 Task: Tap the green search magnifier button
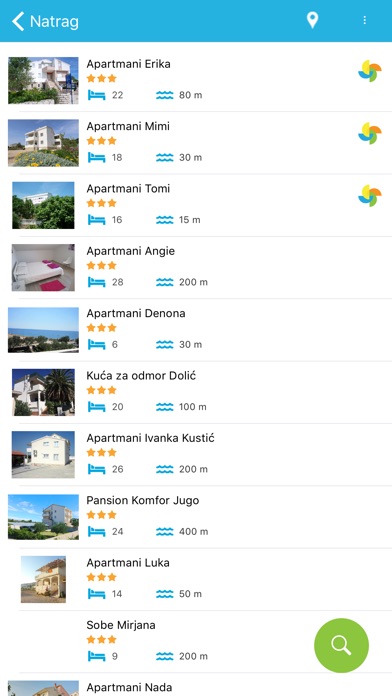341,645
